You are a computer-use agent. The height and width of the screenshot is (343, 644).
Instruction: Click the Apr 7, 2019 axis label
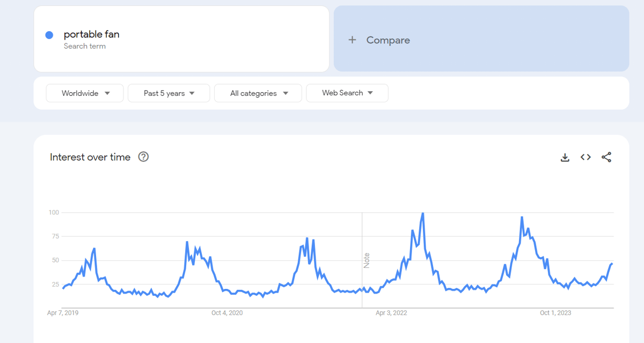(63, 313)
